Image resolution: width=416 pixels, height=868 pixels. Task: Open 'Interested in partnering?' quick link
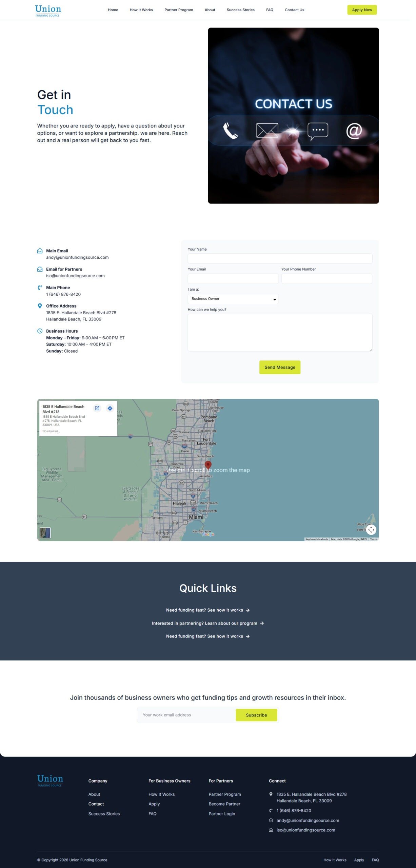(207, 623)
